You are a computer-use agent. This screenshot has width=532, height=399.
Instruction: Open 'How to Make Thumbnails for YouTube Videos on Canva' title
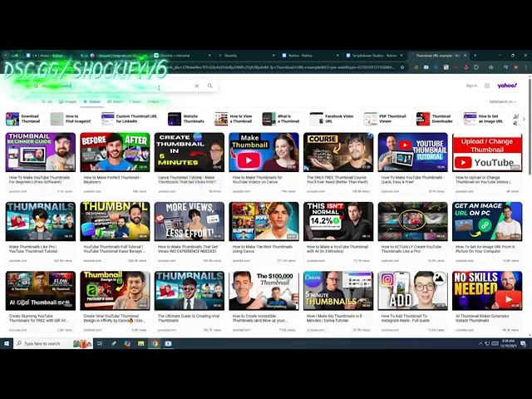[x=257, y=180]
